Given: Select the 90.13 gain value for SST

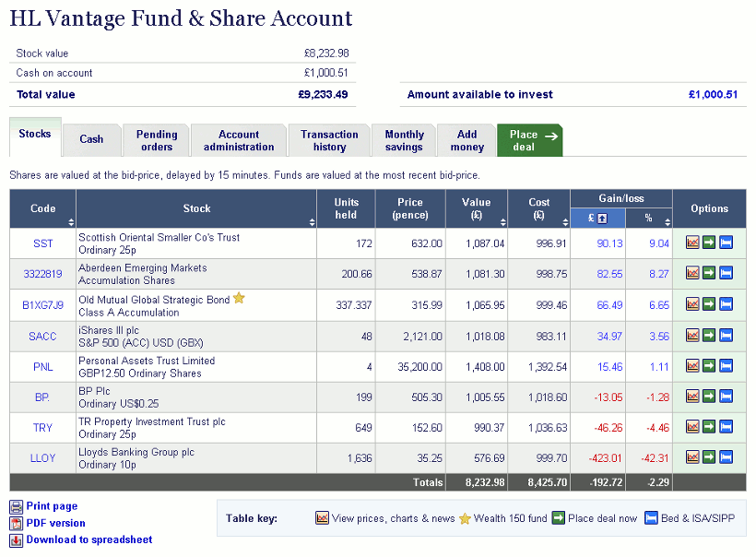Looking at the screenshot, I should 609,243.
